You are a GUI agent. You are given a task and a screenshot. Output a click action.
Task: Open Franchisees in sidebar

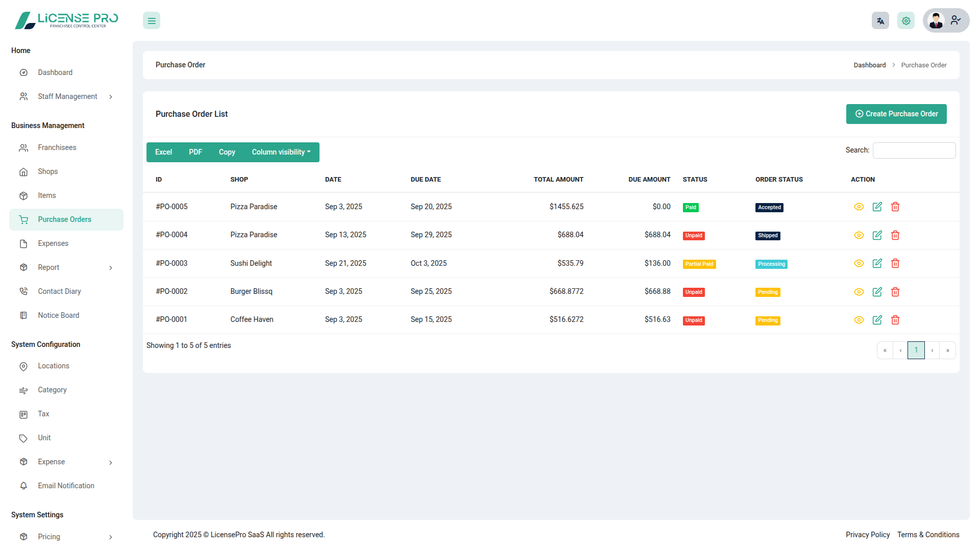57,147
